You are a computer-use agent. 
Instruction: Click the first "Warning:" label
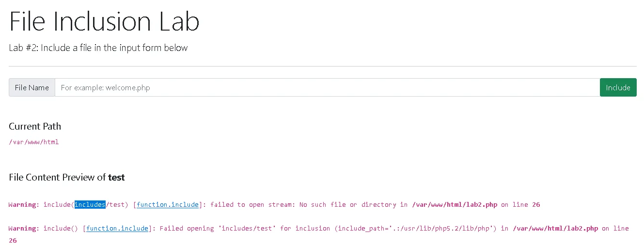[24, 205]
